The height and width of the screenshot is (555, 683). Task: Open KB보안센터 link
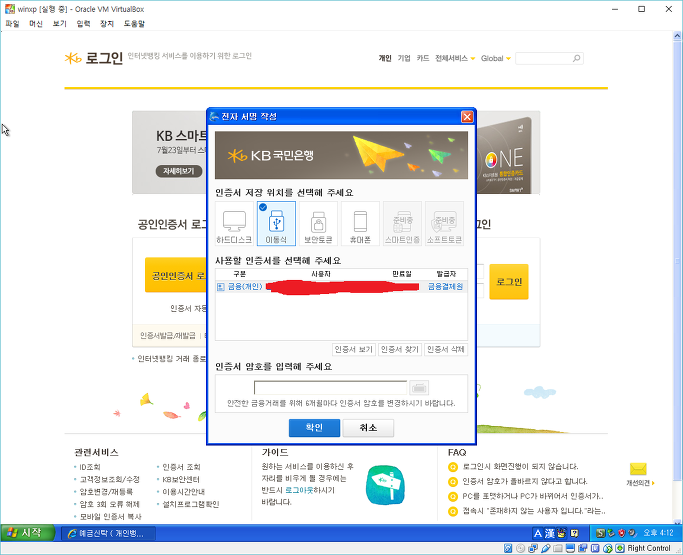[181, 479]
